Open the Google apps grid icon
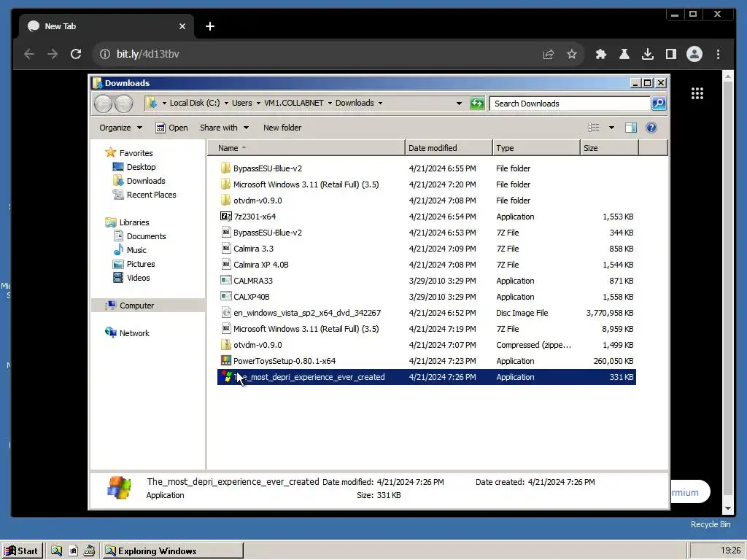This screenshot has height=560, width=747. click(x=697, y=93)
